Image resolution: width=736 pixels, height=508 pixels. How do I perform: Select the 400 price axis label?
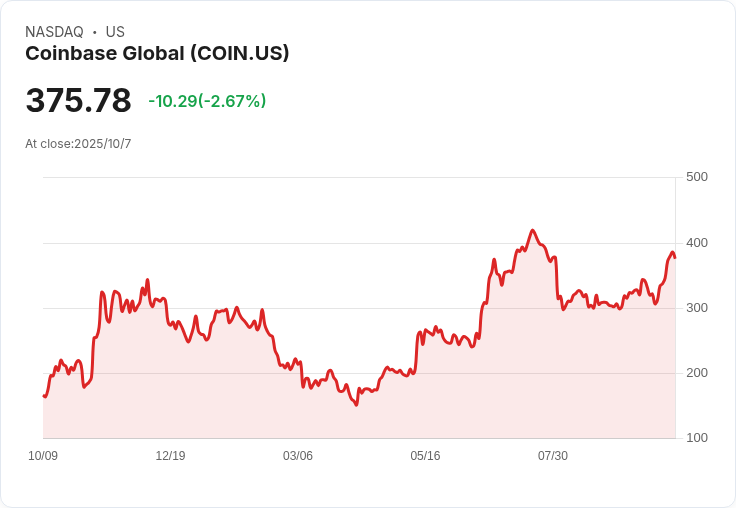pyautogui.click(x=697, y=243)
